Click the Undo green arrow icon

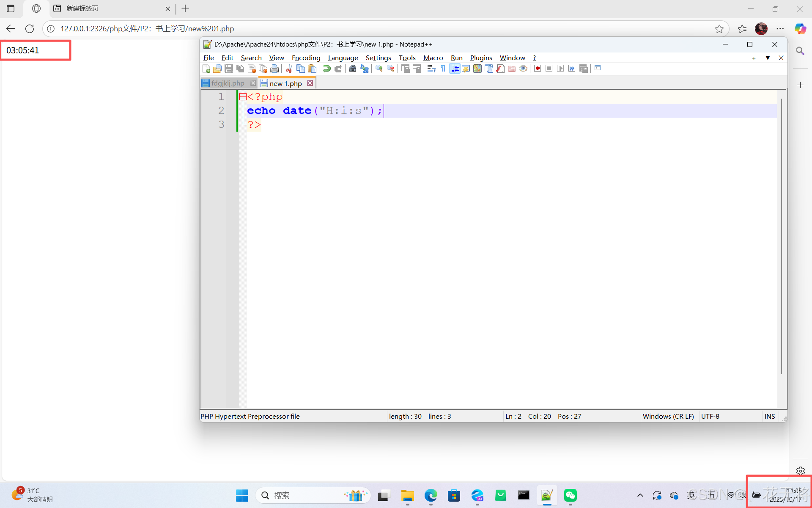326,69
